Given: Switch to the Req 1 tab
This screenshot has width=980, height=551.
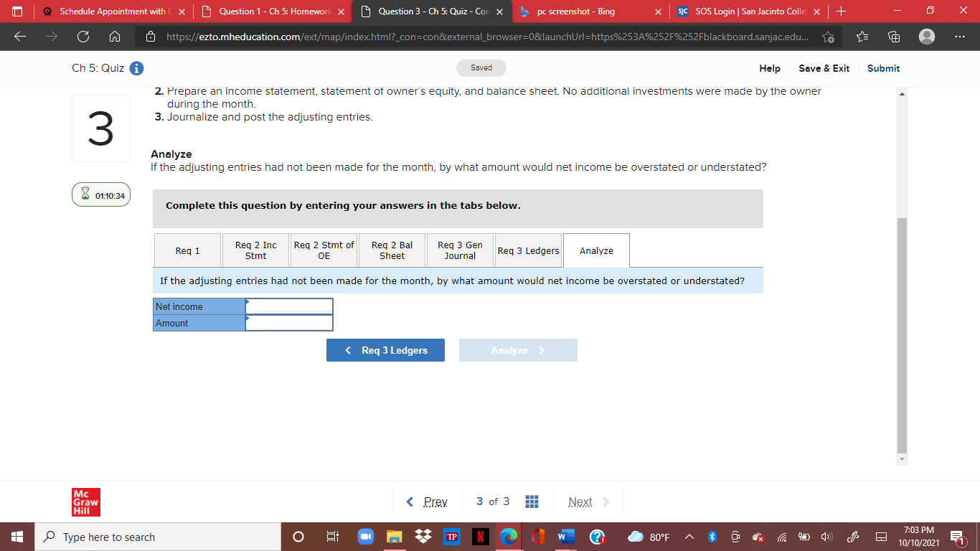Looking at the screenshot, I should [x=187, y=250].
